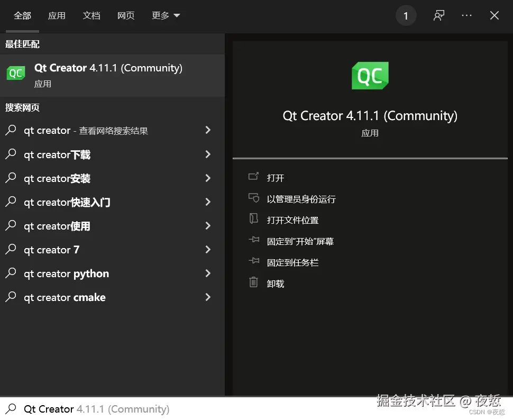Click the pin icon beside 固定到任务栏
Image resolution: width=513 pixels, height=420 pixels.
click(x=253, y=261)
